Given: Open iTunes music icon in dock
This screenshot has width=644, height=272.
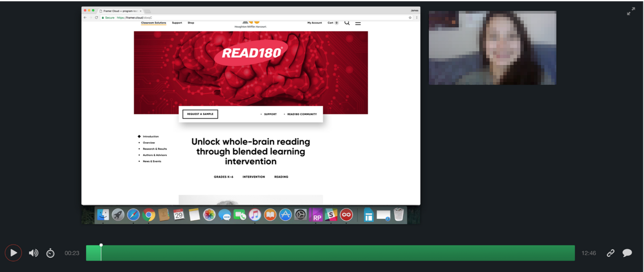Looking at the screenshot, I should click(x=255, y=215).
